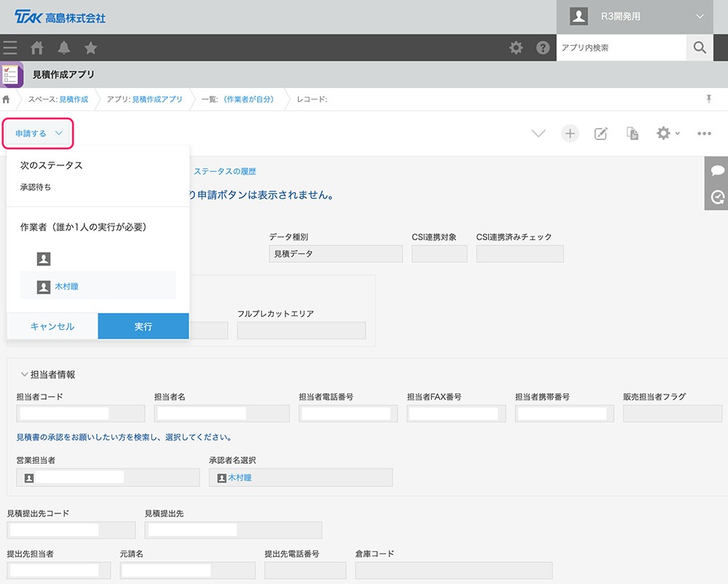Open the record toolbar gear dropdown
This screenshot has width=728, height=584.
point(668,134)
